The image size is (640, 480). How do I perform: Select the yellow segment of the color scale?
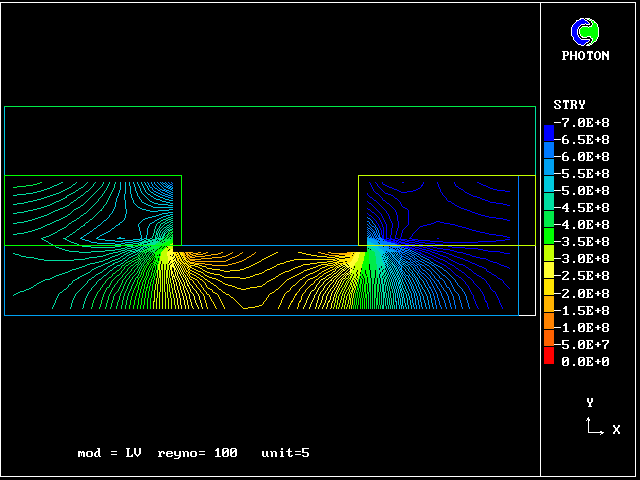tap(548, 268)
